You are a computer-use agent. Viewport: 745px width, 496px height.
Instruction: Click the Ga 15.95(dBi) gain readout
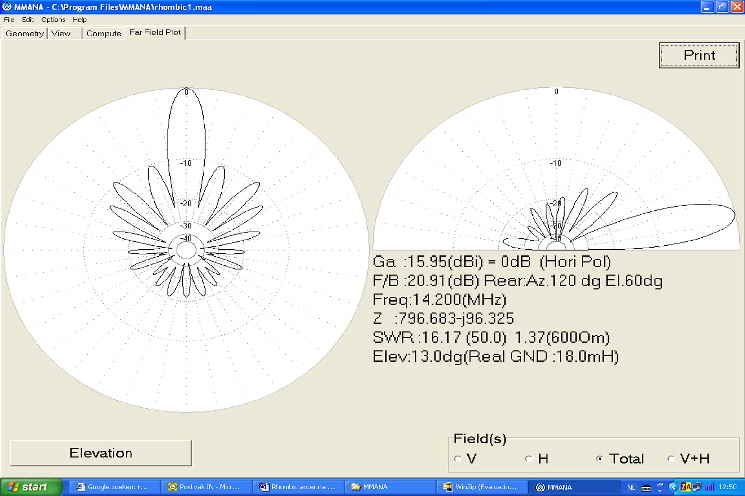click(492, 262)
